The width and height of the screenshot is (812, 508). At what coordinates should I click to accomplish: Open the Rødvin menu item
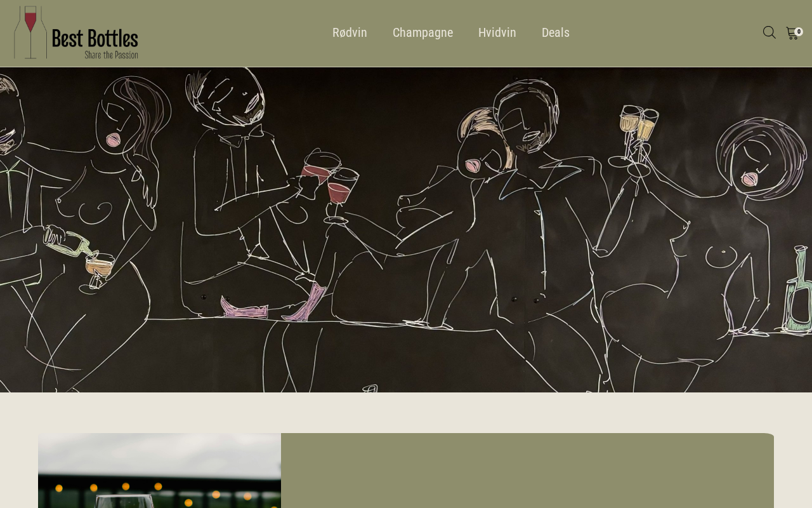coord(350,32)
